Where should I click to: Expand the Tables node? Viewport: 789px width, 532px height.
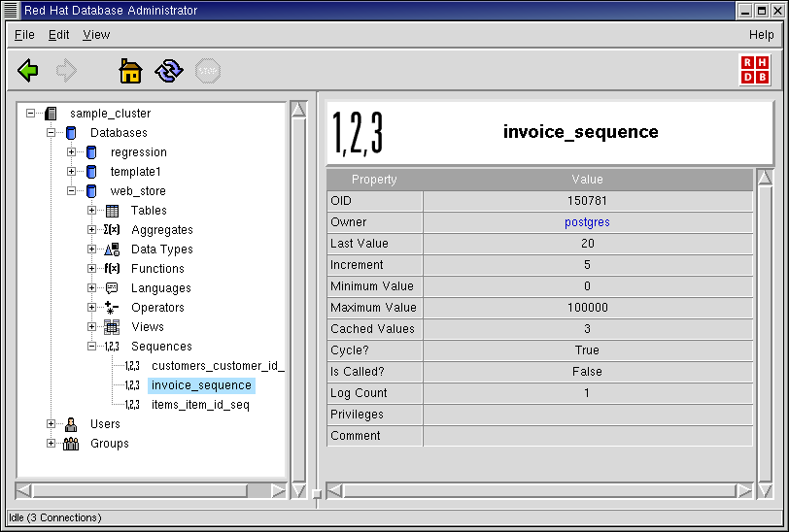(91, 211)
